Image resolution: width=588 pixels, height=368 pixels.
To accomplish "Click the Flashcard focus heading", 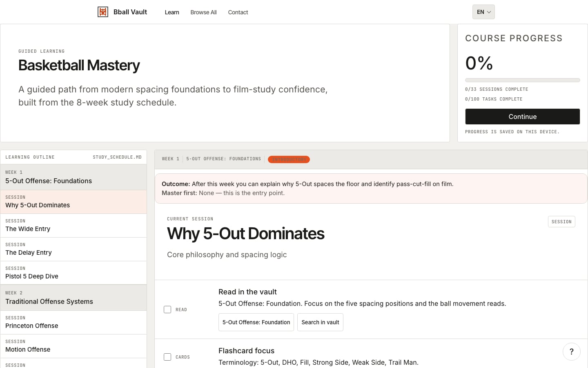I will [246, 351].
